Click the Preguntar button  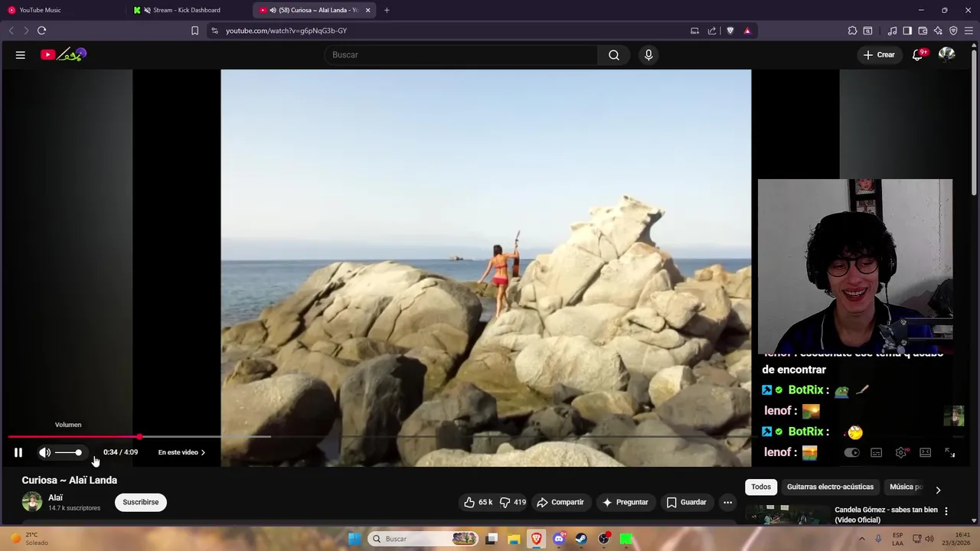coord(626,502)
